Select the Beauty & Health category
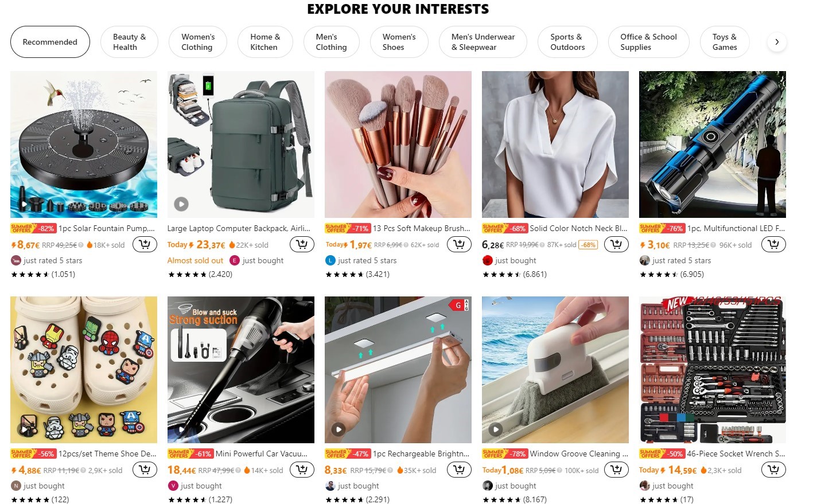Viewport: 817px width, 504px height. [129, 42]
